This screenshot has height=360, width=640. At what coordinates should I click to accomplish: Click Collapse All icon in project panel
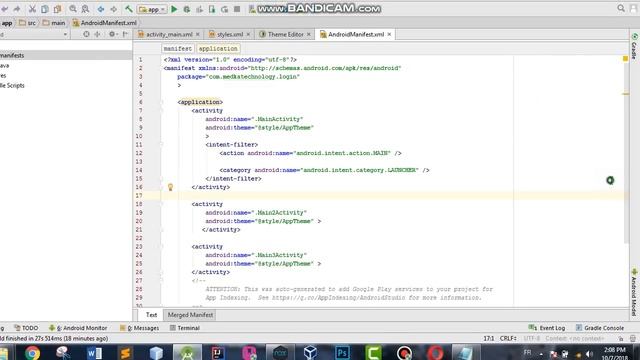[98, 35]
